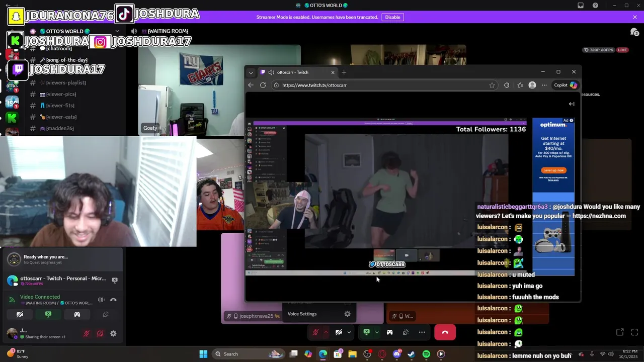Screen dimensions: 644x362
Task: Open more options ellipsis in call bar
Action: pos(422,332)
